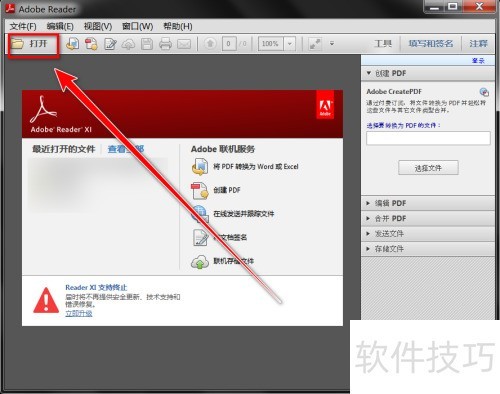Open the toolbar customize small dropdown arrow

[332, 43]
